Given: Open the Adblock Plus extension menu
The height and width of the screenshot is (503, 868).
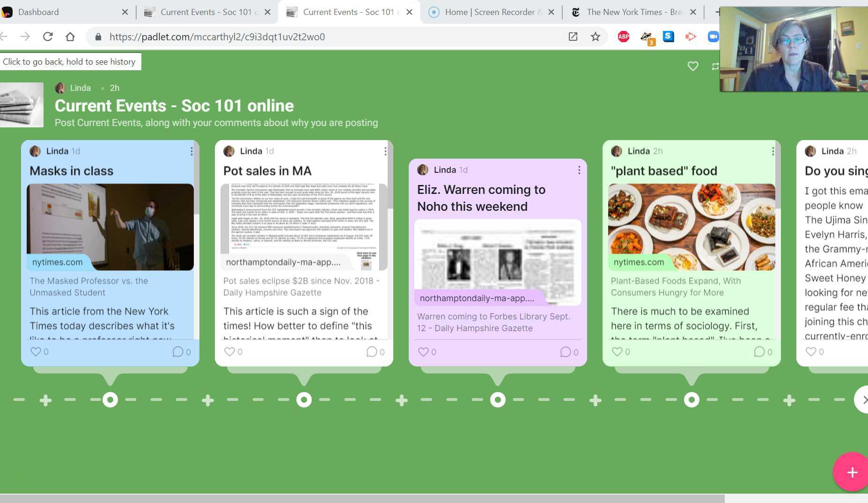Looking at the screenshot, I should [624, 37].
